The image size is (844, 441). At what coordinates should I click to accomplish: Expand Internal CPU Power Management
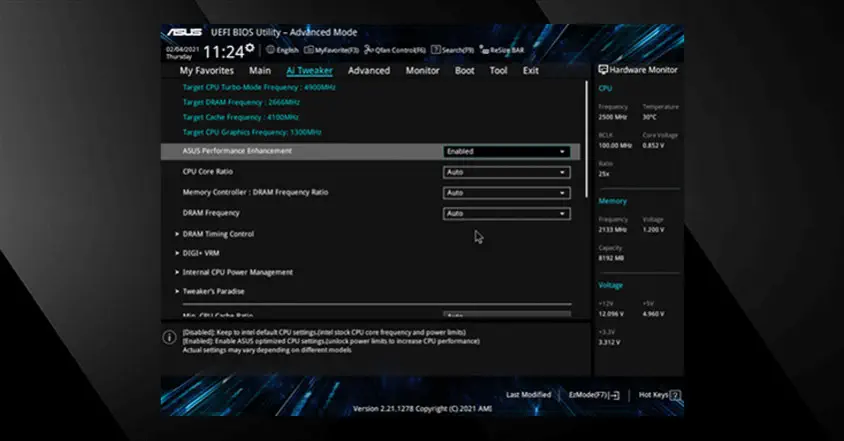tap(237, 272)
